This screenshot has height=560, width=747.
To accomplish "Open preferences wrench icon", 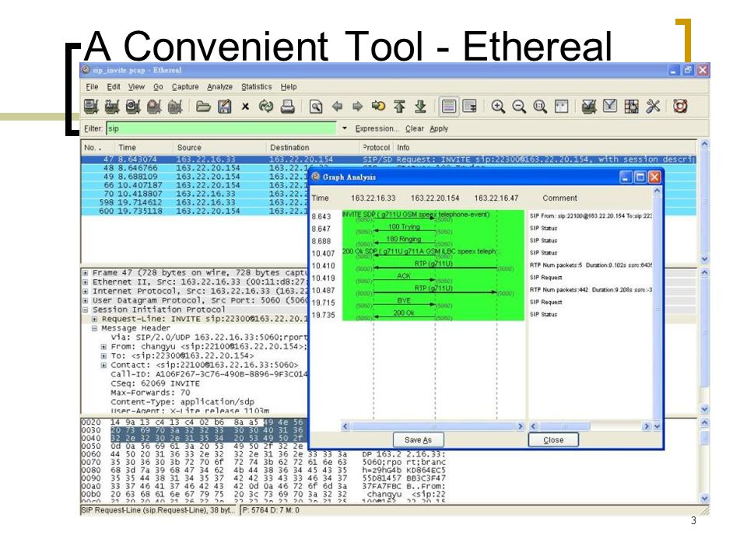I will pyautogui.click(x=653, y=107).
